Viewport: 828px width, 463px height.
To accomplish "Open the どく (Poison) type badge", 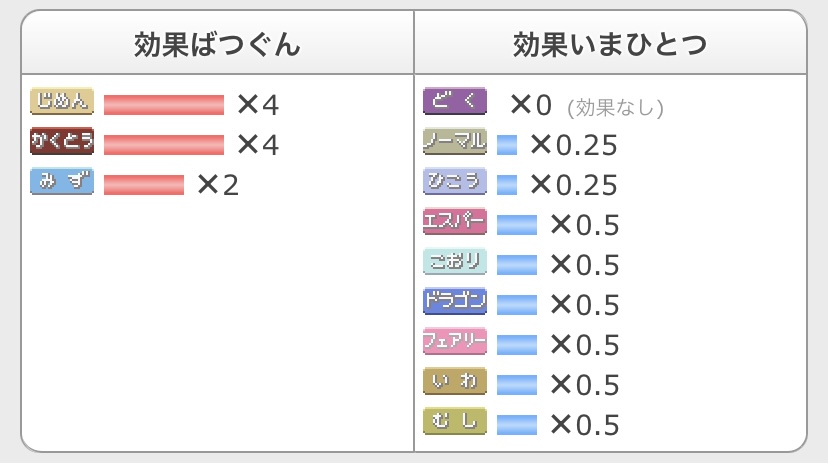I will (x=455, y=102).
